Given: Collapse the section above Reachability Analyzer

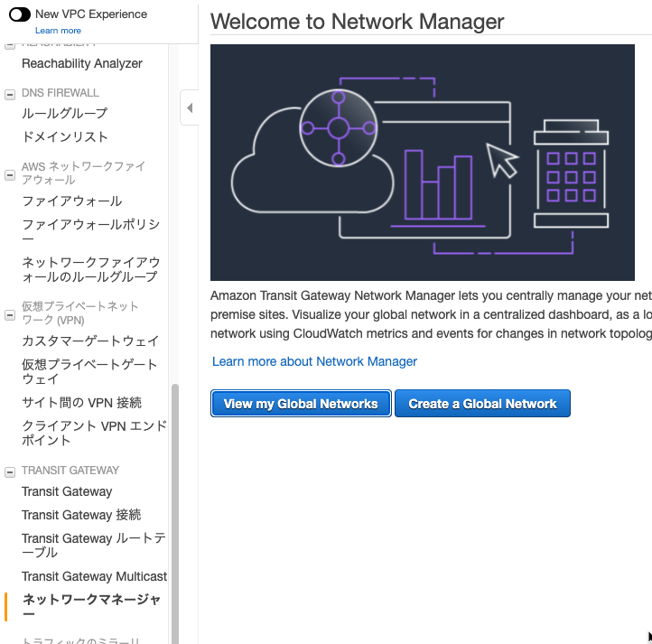Looking at the screenshot, I should click(x=10, y=45).
